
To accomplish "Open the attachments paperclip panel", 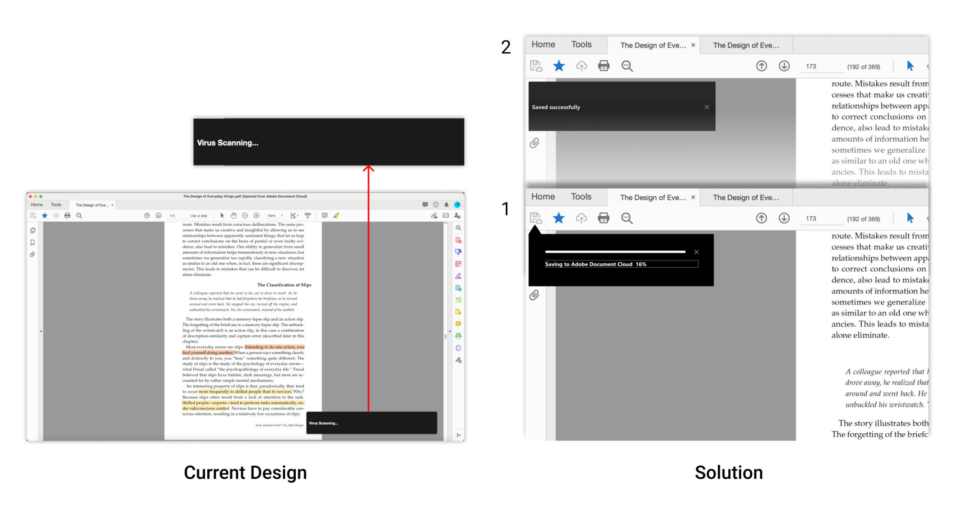I will pos(33,254).
